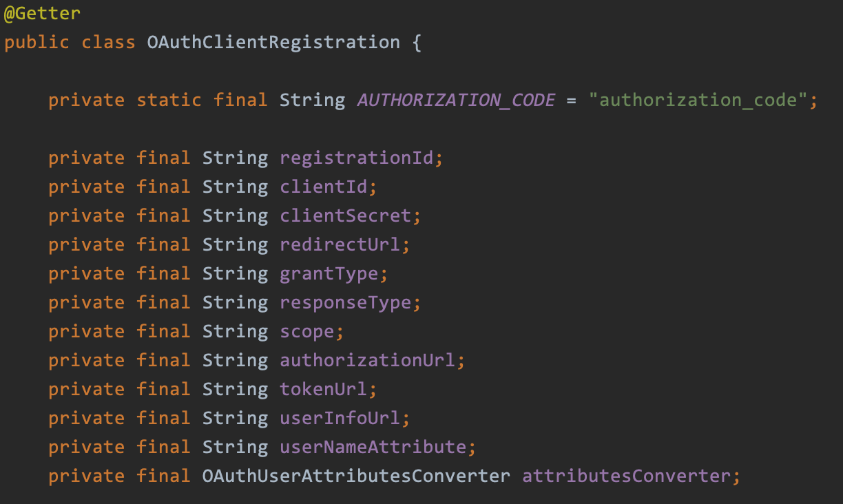Viewport: 843px width, 504px height.
Task: Click the clientSecret field name
Action: point(346,216)
